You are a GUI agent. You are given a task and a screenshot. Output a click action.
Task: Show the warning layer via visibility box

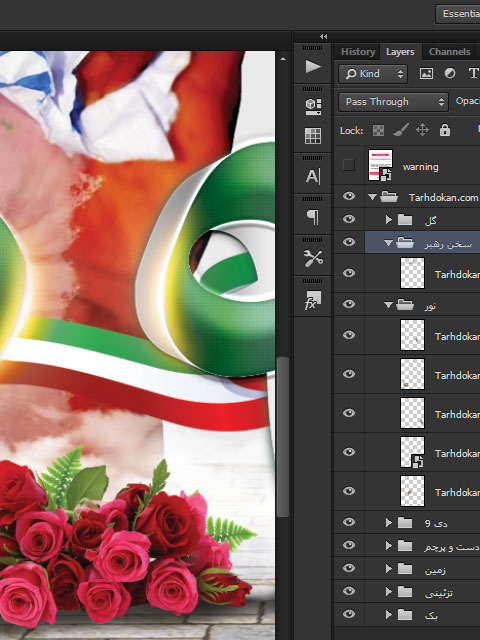click(349, 165)
